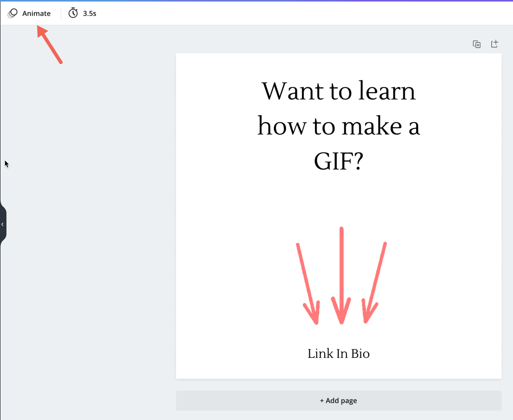Select the left pink arrow graphic on canvas

308,283
